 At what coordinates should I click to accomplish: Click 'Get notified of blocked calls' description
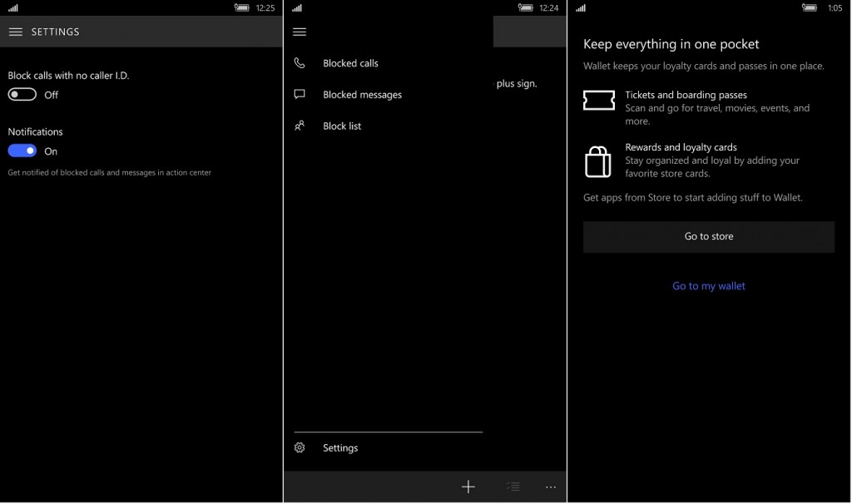(109, 173)
